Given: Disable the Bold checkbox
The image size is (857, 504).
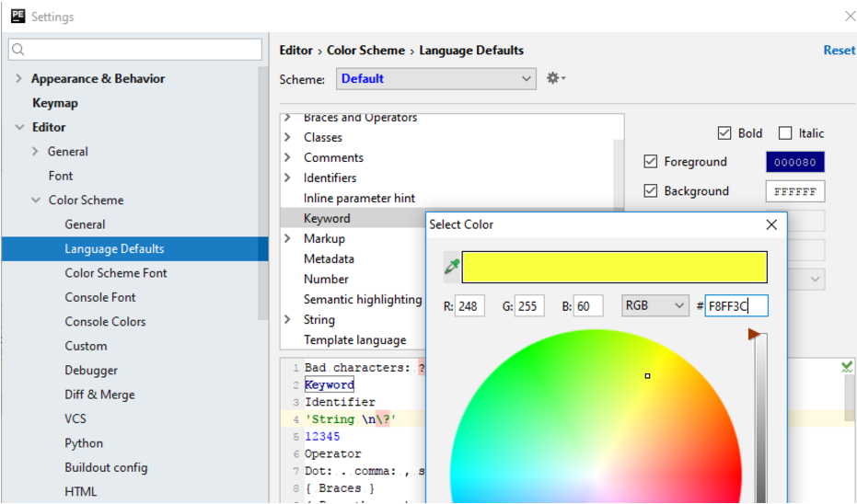Looking at the screenshot, I should (x=724, y=133).
